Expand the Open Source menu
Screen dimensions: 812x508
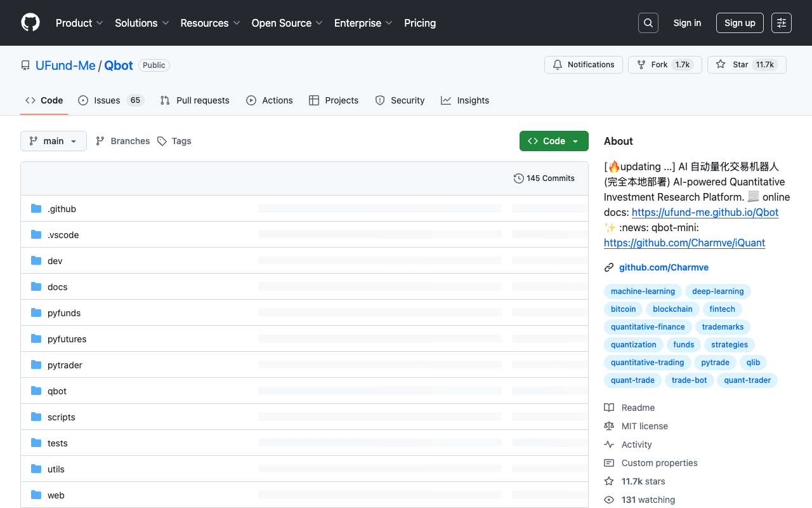287,23
